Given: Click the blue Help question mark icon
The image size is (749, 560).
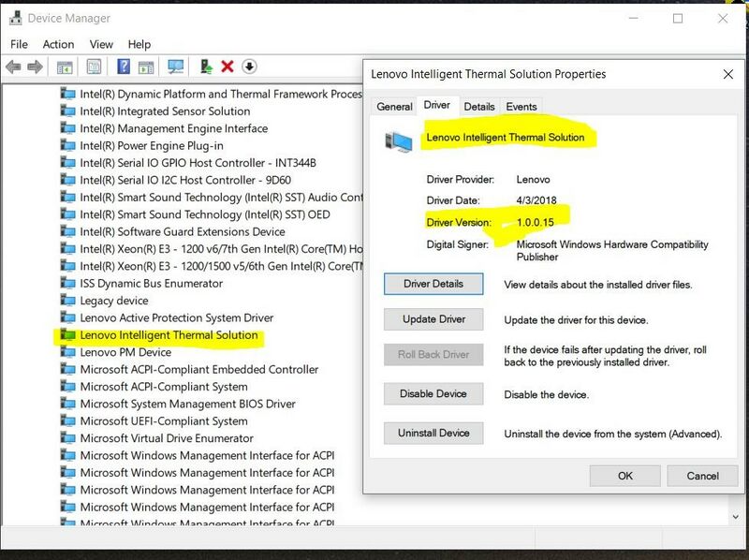Looking at the screenshot, I should pyautogui.click(x=123, y=66).
